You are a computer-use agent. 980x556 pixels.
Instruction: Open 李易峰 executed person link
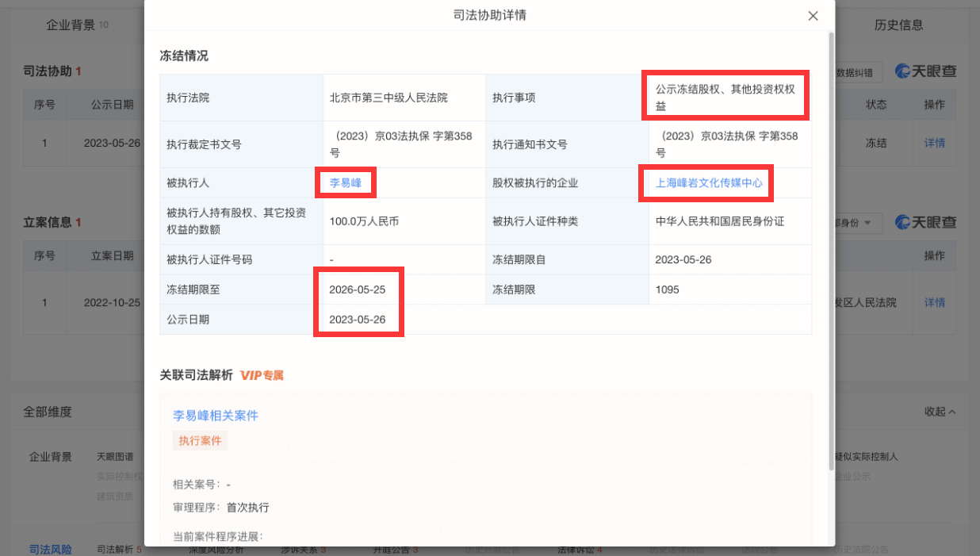[346, 183]
